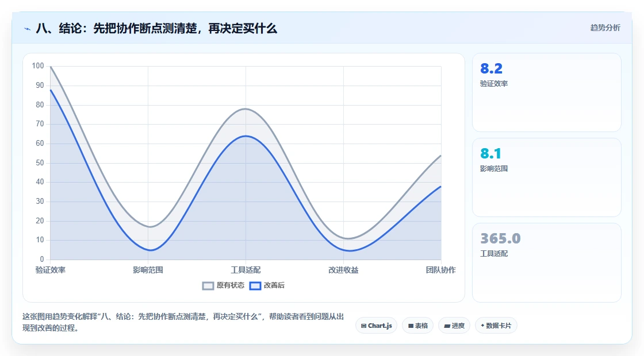Click the 趋势分析 label in the header
The height and width of the screenshot is (356, 644).
[605, 28]
